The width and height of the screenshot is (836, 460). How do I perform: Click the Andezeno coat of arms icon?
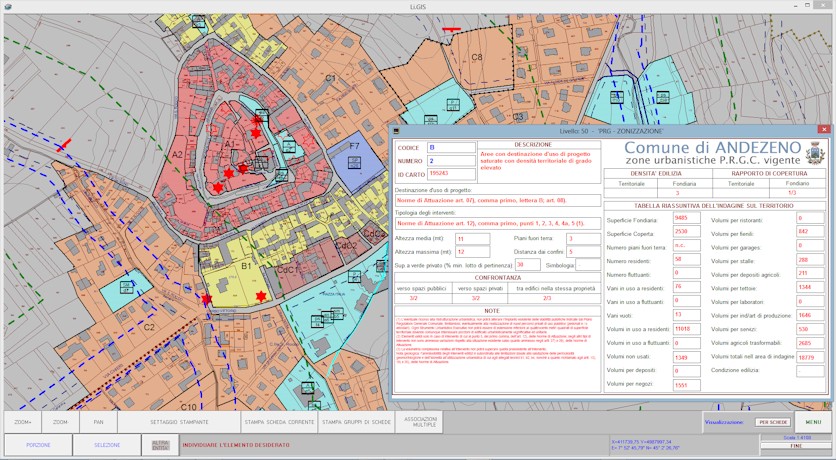815,153
